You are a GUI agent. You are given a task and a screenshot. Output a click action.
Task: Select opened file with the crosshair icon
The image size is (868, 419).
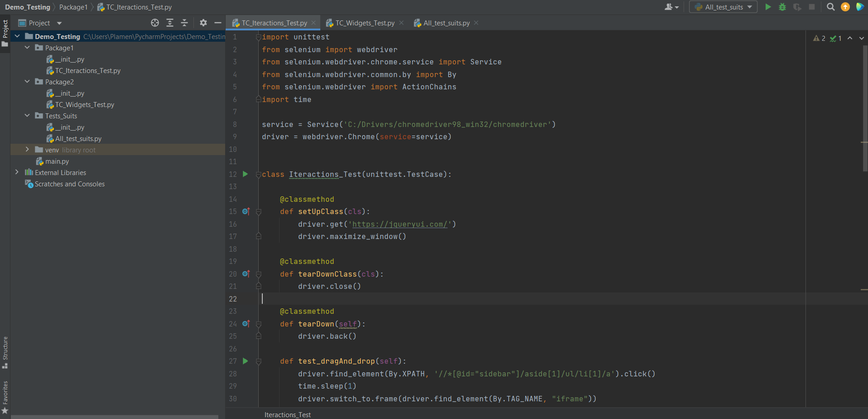click(154, 22)
